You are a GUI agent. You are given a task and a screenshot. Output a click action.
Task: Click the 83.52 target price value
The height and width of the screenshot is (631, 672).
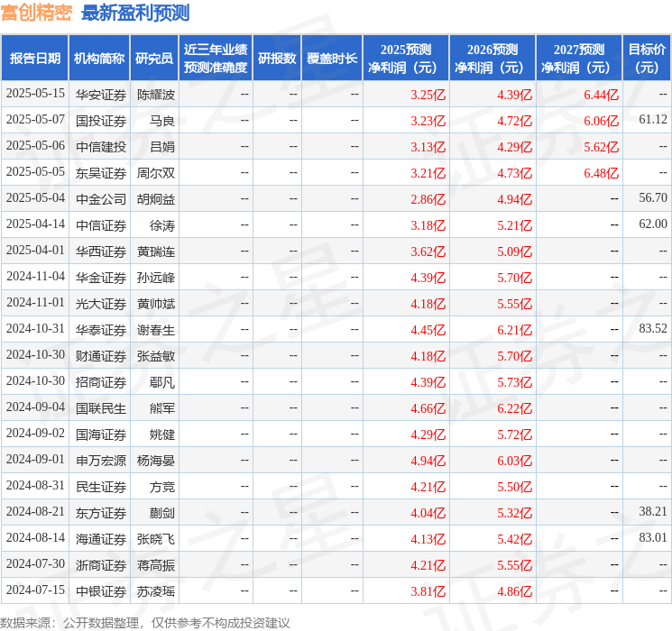coord(652,329)
